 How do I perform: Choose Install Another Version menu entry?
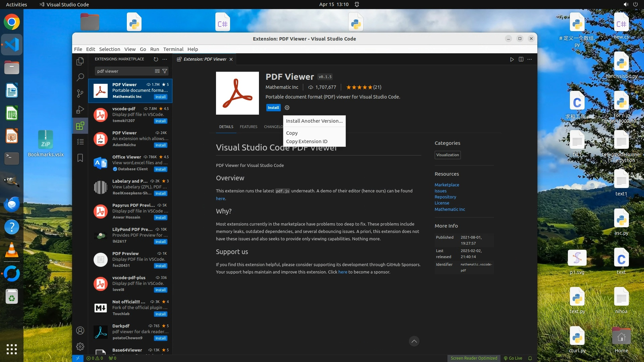coord(314,121)
